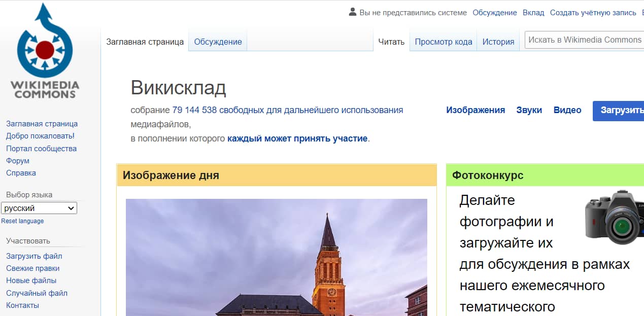Open Создать учётную запись link
The image size is (644, 316).
pos(593,13)
